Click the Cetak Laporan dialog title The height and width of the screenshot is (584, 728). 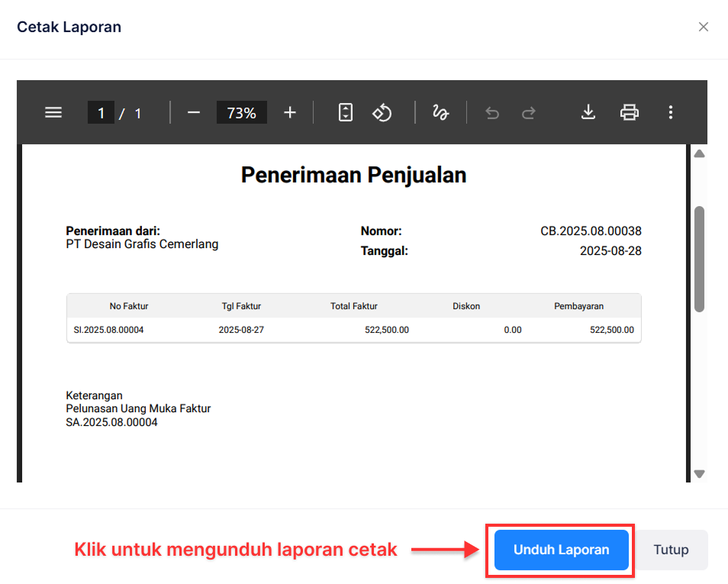[x=69, y=26]
